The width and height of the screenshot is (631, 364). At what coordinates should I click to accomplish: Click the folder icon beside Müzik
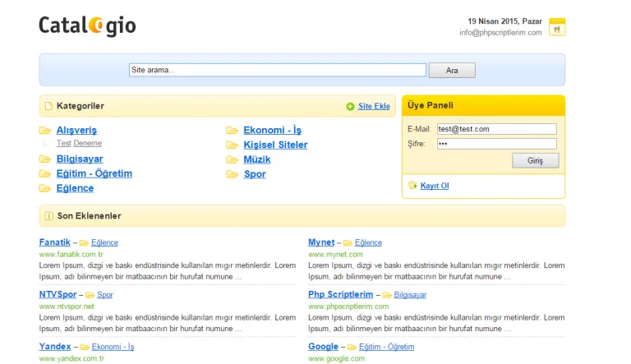(232, 160)
